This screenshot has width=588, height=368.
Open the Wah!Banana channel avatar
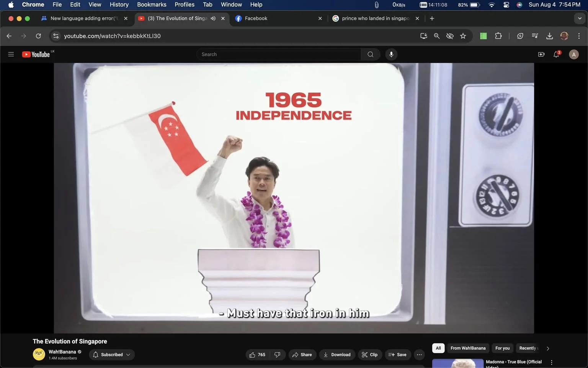(x=39, y=355)
